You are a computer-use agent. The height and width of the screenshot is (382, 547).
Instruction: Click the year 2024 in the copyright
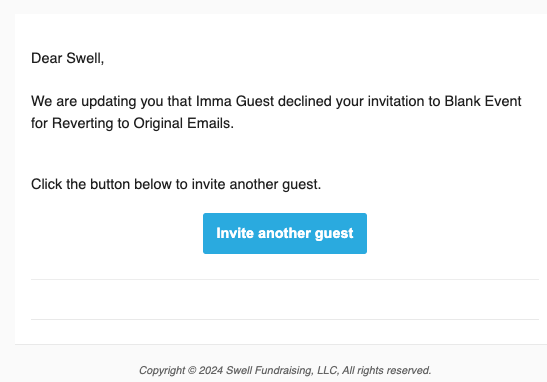click(x=211, y=370)
